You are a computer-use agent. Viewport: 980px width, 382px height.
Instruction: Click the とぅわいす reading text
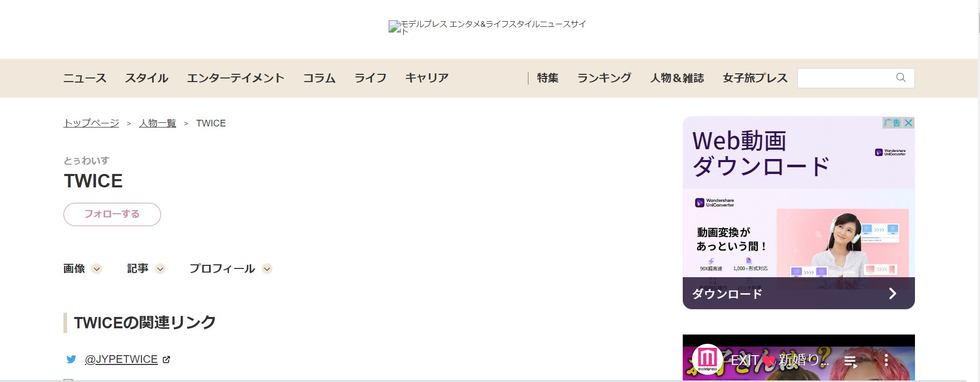click(x=86, y=161)
